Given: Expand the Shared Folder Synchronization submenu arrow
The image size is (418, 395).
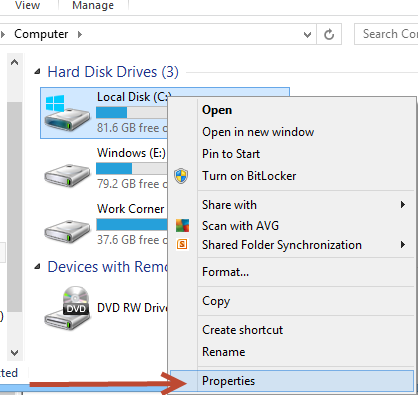Looking at the screenshot, I should [403, 245].
